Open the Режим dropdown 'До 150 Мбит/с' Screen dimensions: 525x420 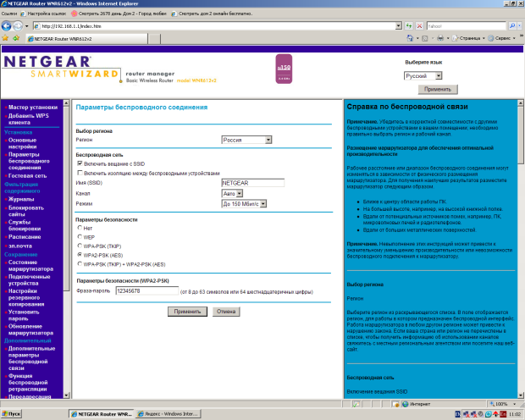point(244,203)
